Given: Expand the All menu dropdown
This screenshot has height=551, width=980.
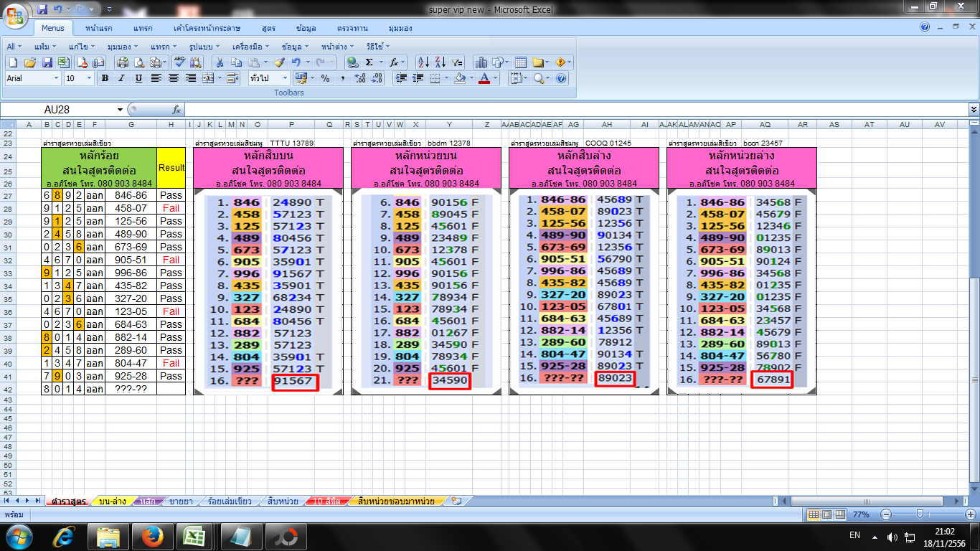Looking at the screenshot, I should (x=14, y=47).
